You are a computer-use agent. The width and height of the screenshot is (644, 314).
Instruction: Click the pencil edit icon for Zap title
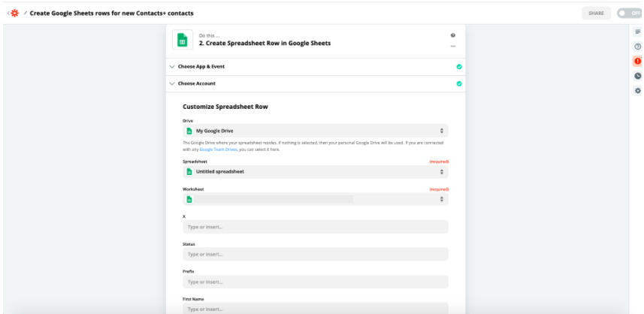click(26, 13)
